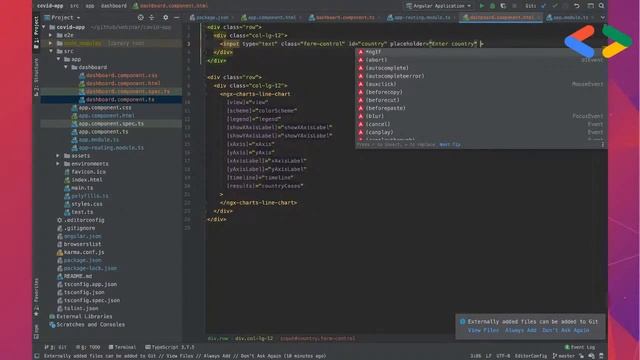Click the undo/rollback arrow in the toolbar
This screenshot has width=640, height=360.
pyautogui.click(x=577, y=6)
